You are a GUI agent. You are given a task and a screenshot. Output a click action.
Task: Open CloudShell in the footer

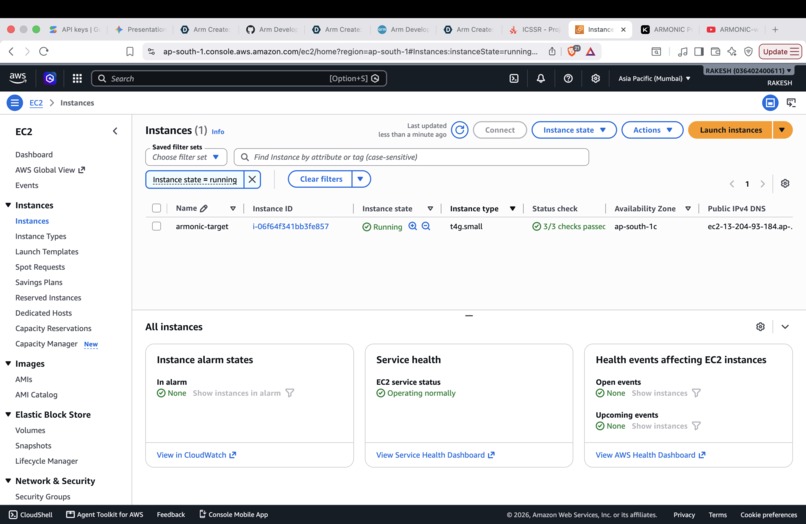tap(31, 514)
